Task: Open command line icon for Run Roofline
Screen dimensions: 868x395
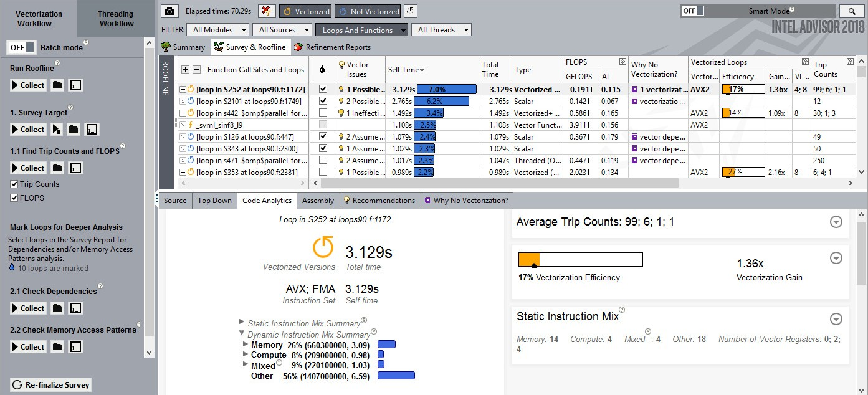Action: [75, 85]
